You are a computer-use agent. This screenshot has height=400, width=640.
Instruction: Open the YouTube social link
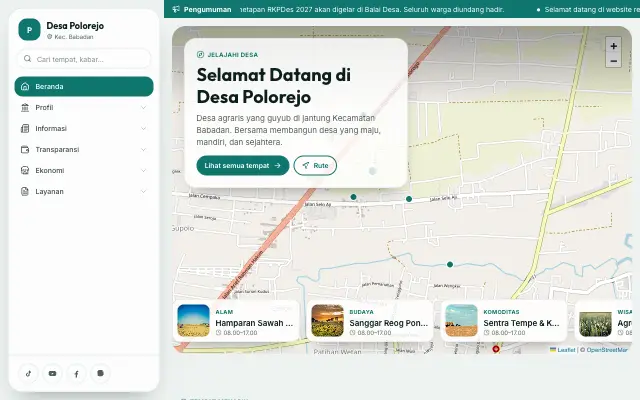(x=52, y=373)
